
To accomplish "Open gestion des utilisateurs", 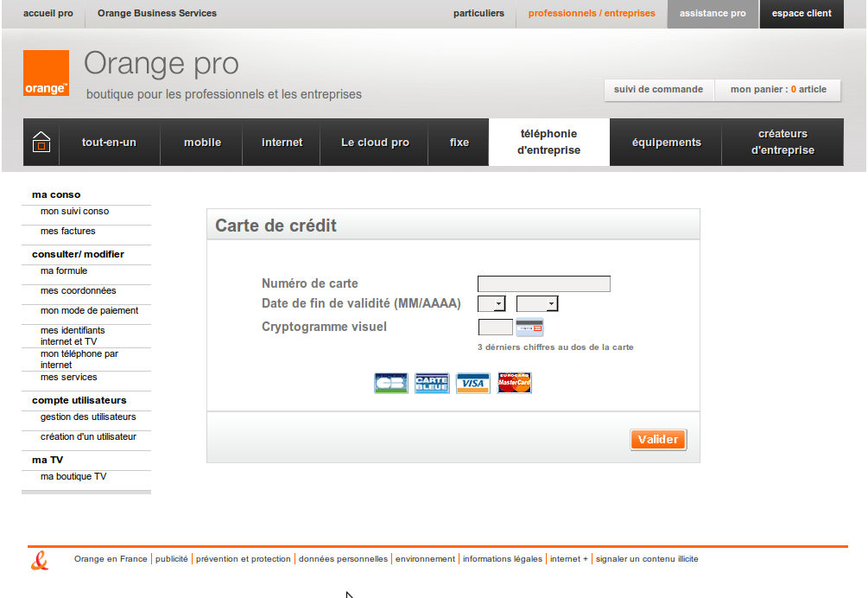I will (x=88, y=417).
